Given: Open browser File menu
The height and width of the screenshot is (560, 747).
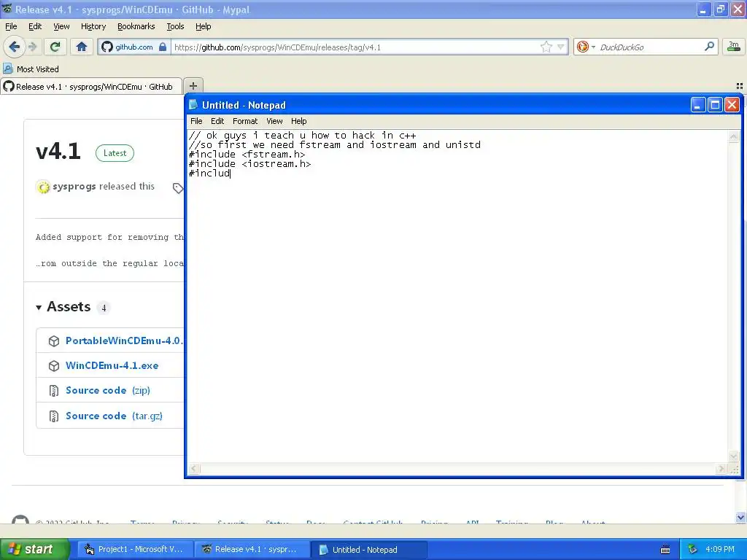Looking at the screenshot, I should click(11, 26).
